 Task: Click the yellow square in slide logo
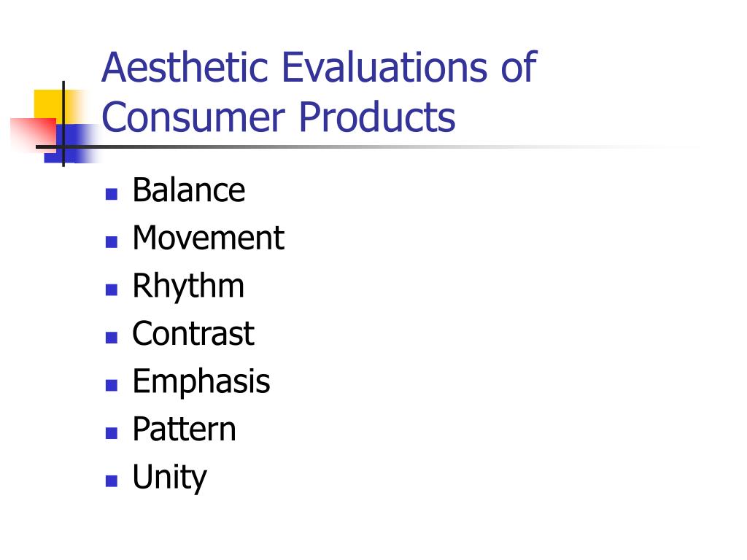(53, 105)
